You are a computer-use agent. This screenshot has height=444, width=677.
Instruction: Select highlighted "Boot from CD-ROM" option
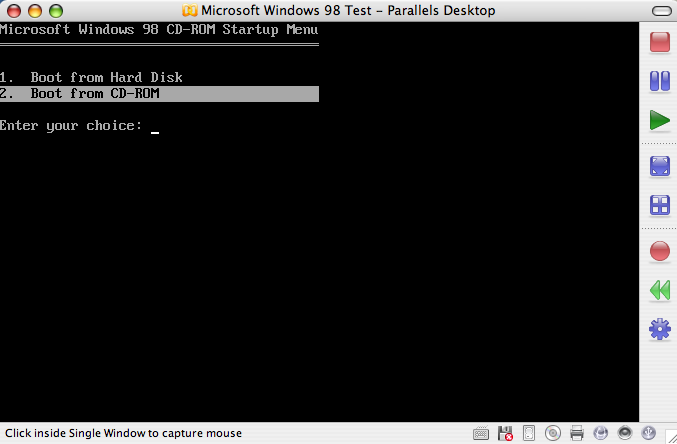click(159, 94)
